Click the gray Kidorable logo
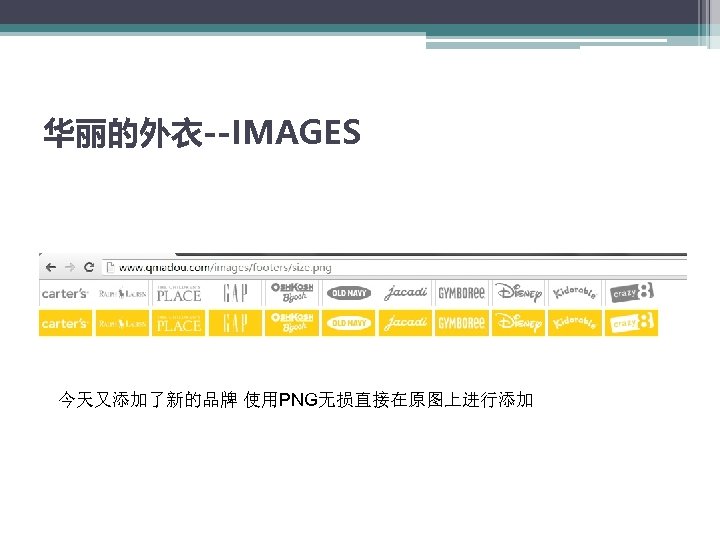Image resolution: width=720 pixels, height=540 pixels. 575,293
